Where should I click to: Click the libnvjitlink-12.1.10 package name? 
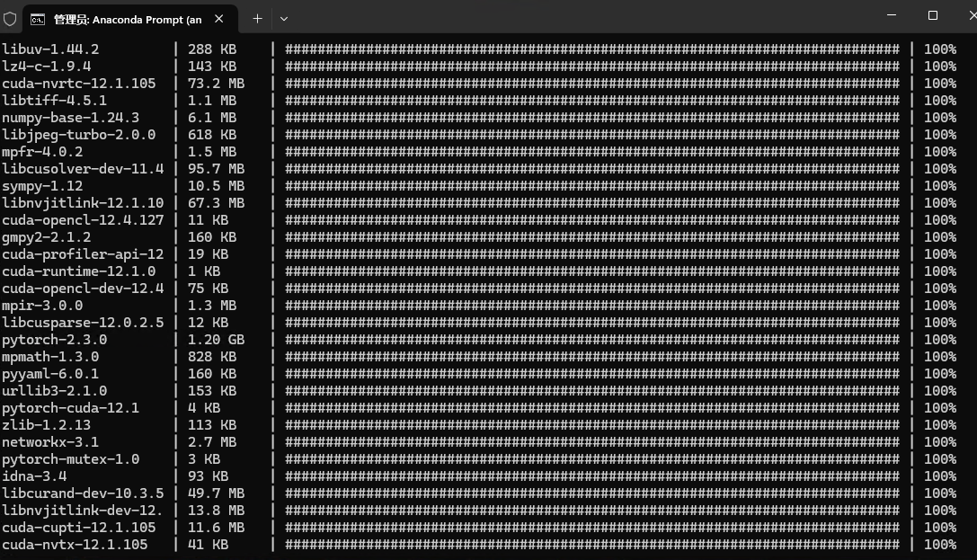point(83,203)
